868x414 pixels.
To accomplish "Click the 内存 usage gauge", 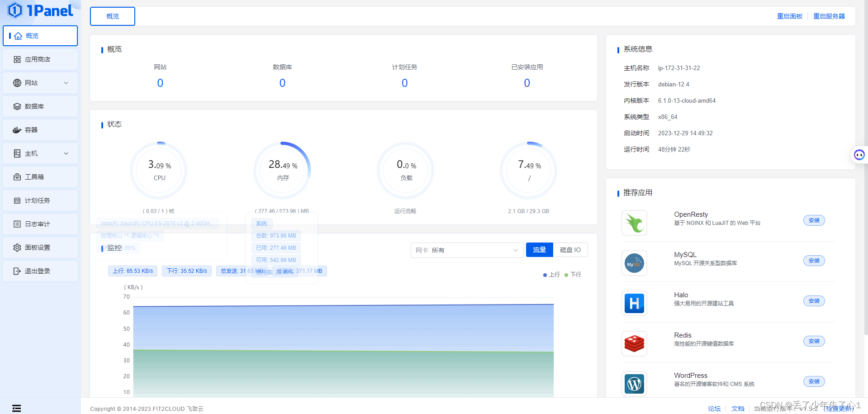I will pyautogui.click(x=283, y=171).
